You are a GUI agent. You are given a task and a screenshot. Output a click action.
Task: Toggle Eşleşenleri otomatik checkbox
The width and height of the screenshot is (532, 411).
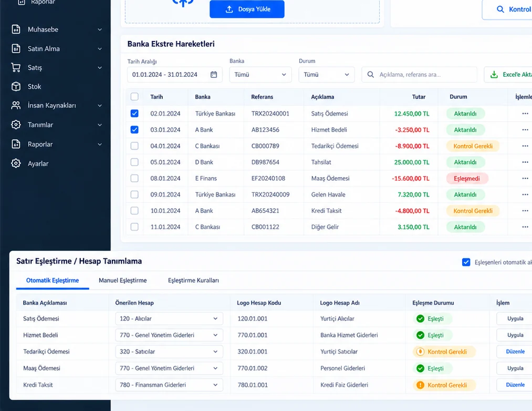pyautogui.click(x=466, y=262)
